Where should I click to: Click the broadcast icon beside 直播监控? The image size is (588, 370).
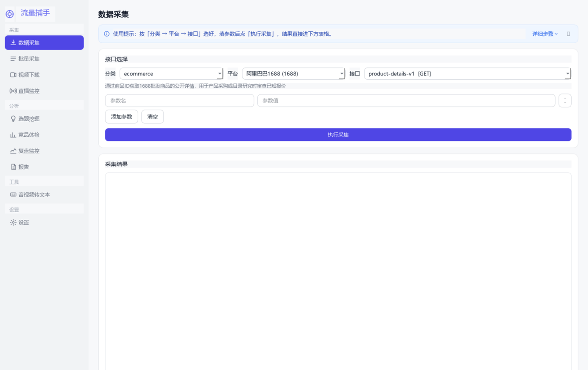[13, 91]
